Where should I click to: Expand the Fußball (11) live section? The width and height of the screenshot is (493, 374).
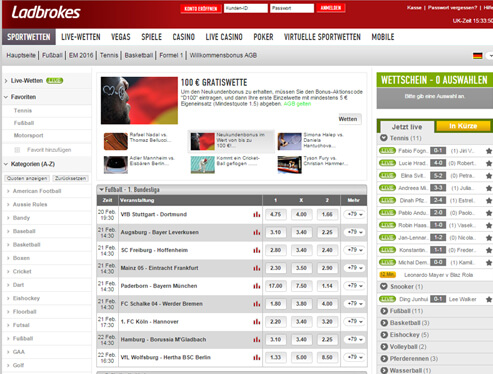click(x=384, y=311)
